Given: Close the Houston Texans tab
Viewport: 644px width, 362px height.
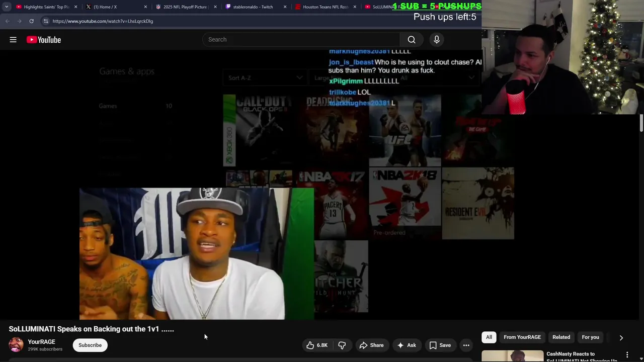Looking at the screenshot, I should 354,7.
